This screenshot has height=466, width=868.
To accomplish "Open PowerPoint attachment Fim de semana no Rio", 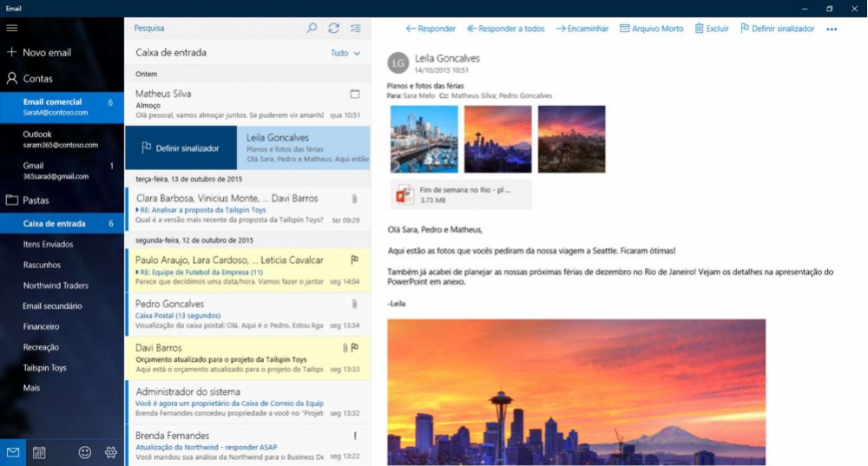I will tap(461, 194).
